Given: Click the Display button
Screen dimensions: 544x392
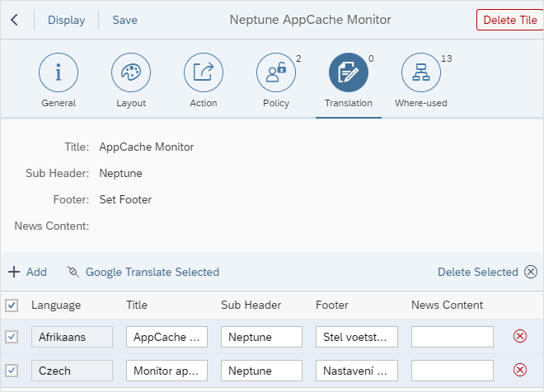Looking at the screenshot, I should click(x=66, y=20).
